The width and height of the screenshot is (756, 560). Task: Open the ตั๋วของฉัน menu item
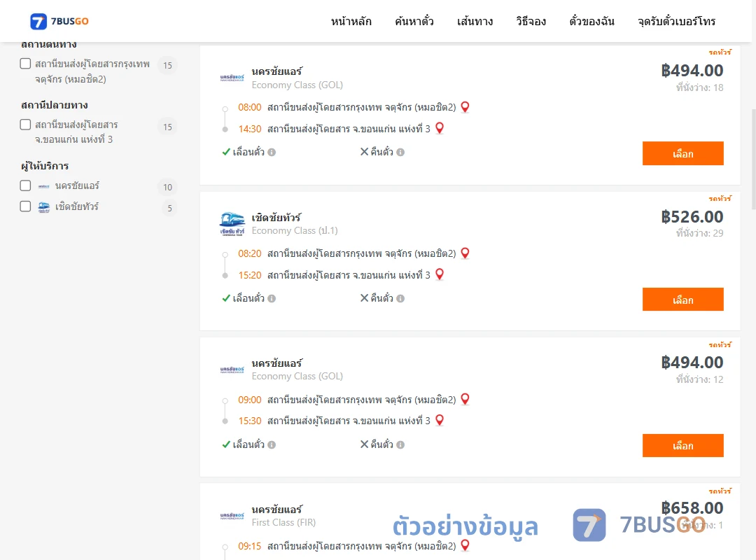(591, 22)
